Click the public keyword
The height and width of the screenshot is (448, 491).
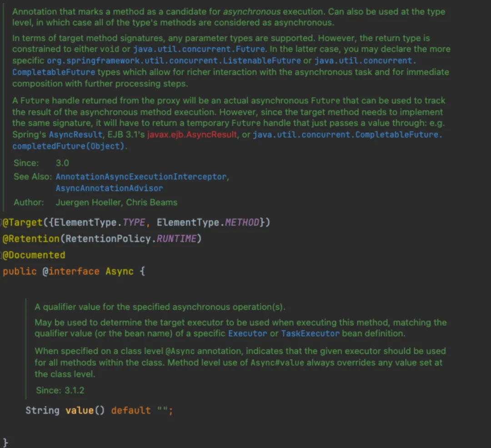pos(20,271)
